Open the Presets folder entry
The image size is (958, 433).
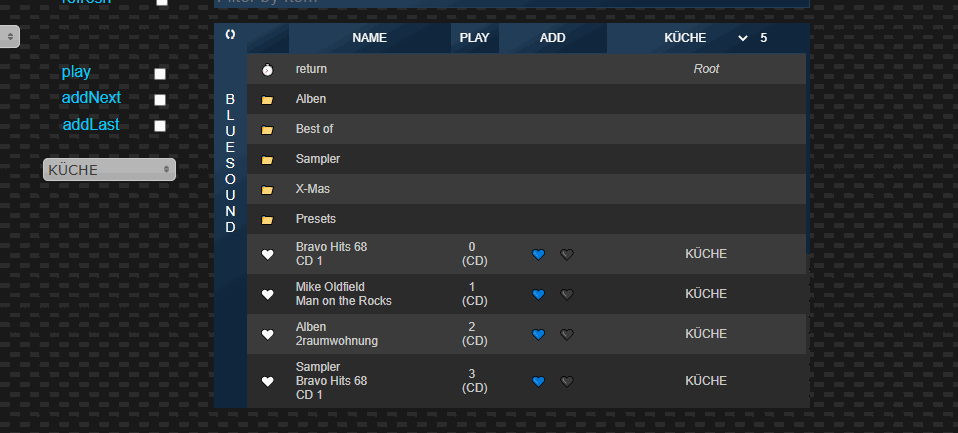click(x=316, y=219)
